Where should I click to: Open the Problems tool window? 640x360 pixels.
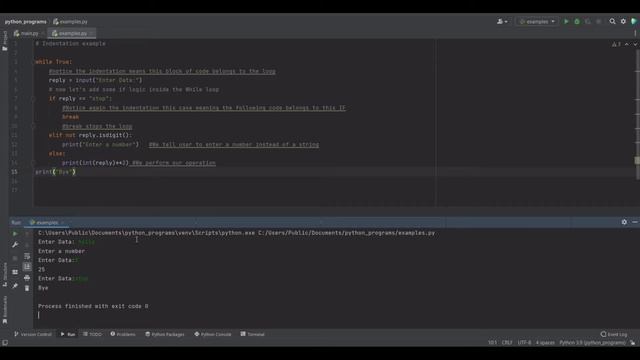click(x=123, y=334)
